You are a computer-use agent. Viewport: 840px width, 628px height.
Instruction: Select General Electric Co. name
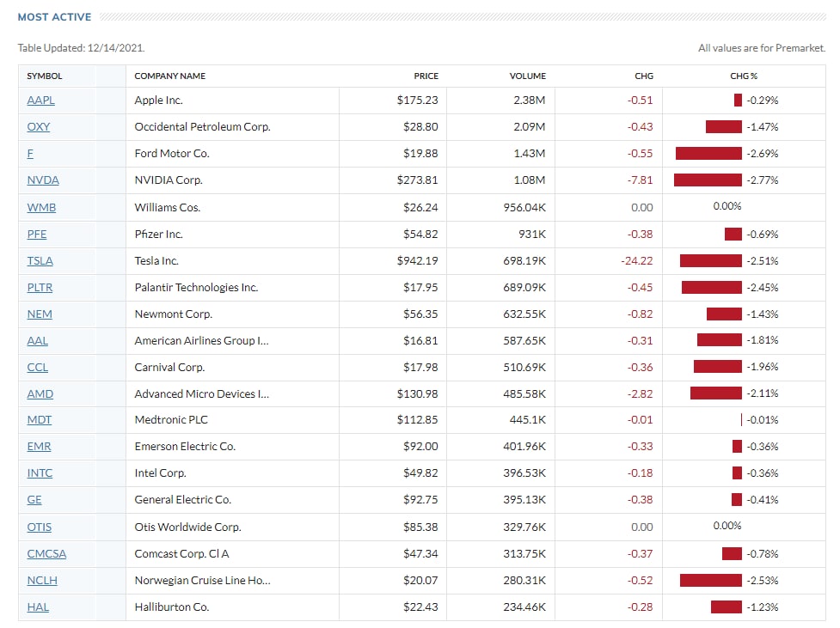pos(182,500)
